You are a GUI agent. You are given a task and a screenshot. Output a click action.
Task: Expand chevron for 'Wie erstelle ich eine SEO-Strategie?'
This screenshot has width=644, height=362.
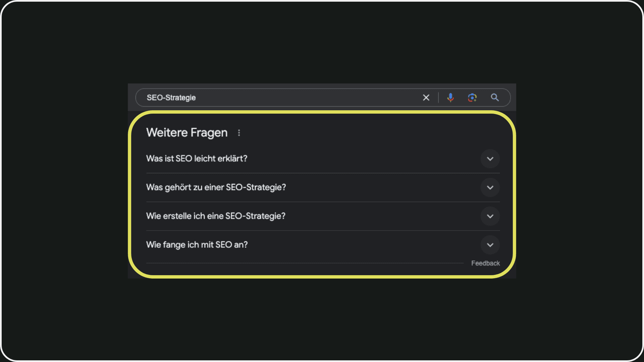pyautogui.click(x=490, y=216)
